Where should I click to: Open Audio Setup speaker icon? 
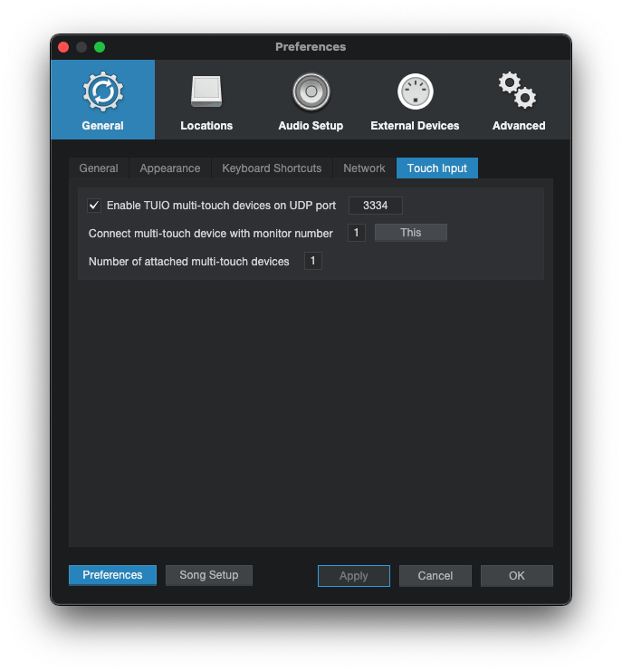point(311,92)
